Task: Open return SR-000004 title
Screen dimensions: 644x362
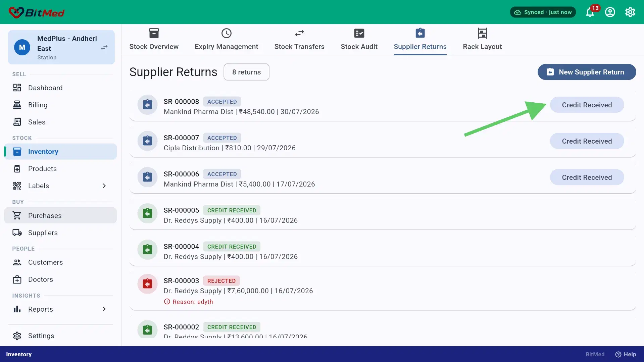Action: click(181, 247)
